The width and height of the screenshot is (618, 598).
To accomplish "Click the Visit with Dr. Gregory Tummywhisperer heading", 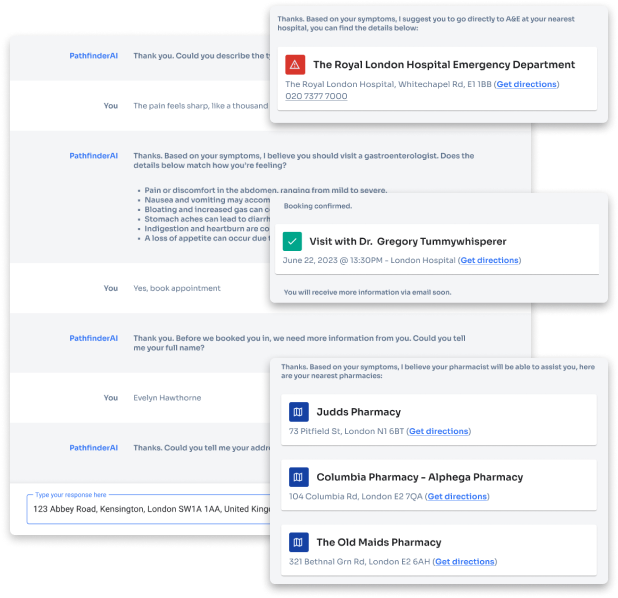I will tap(408, 241).
